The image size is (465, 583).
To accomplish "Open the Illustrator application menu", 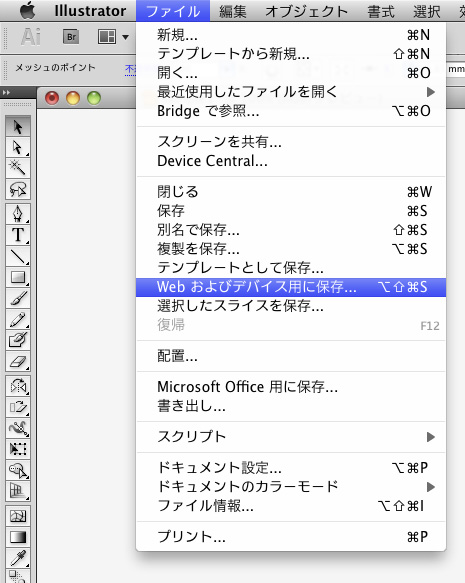I will point(90,11).
